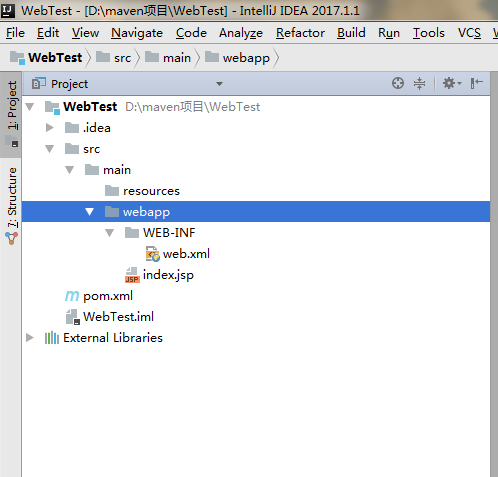
Task: Click the WebTest.iml file icon
Action: tap(73, 317)
